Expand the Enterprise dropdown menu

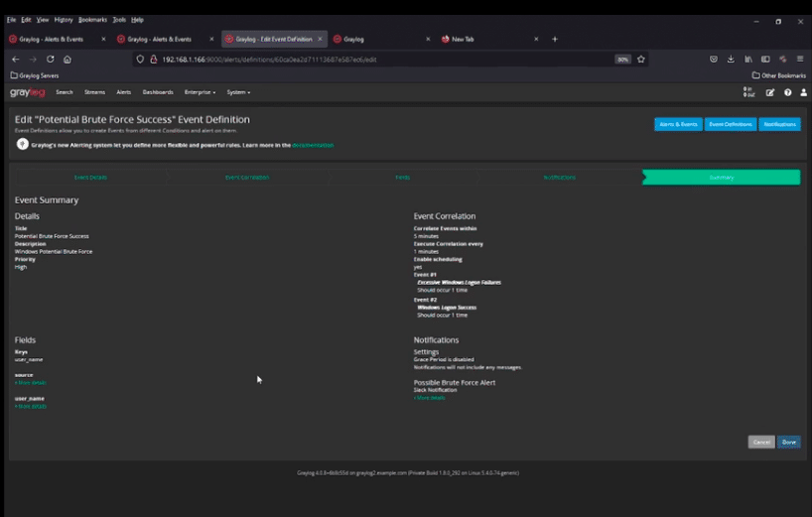click(200, 92)
